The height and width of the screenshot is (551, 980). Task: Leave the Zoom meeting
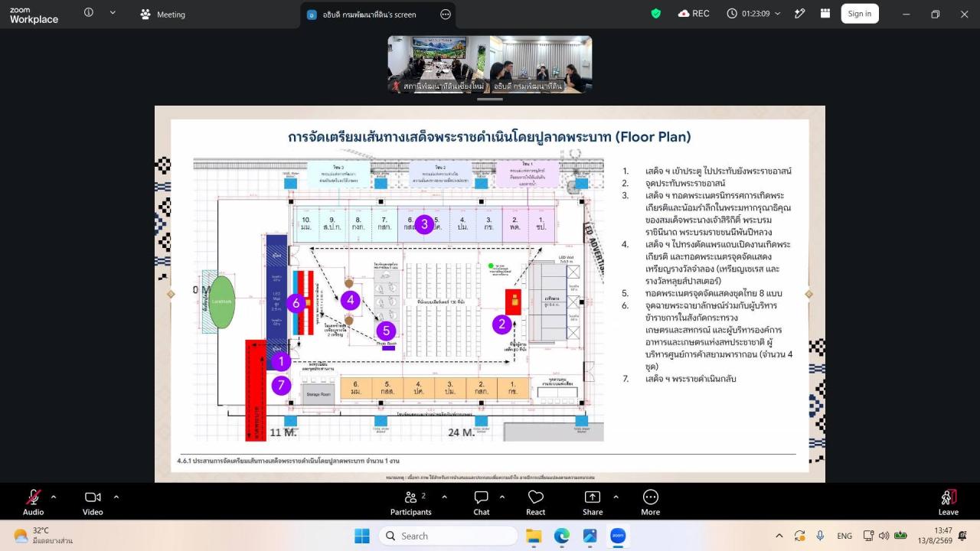click(948, 502)
